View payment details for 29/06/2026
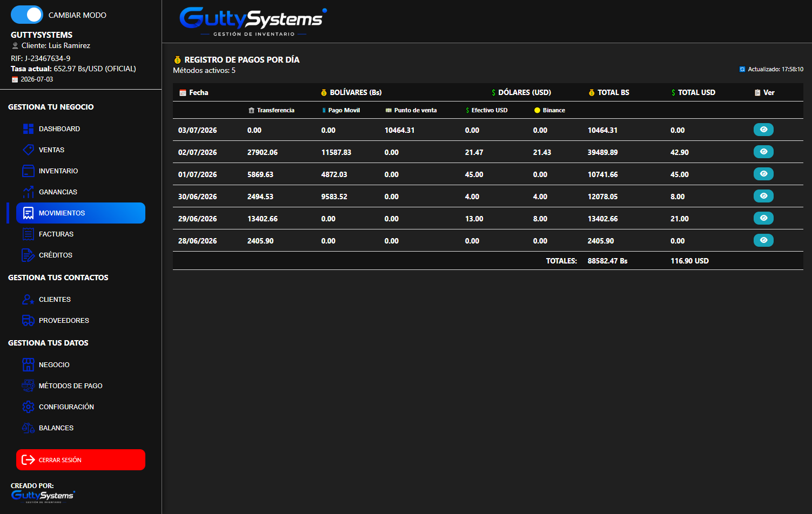812x514 pixels. click(763, 218)
